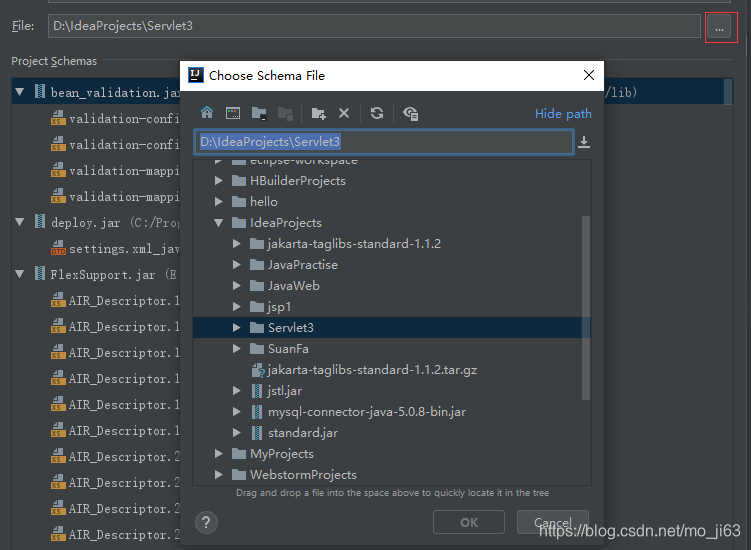Viewport: 751px width, 550px height.
Task: Click path field in Choose Schema File
Action: click(384, 142)
